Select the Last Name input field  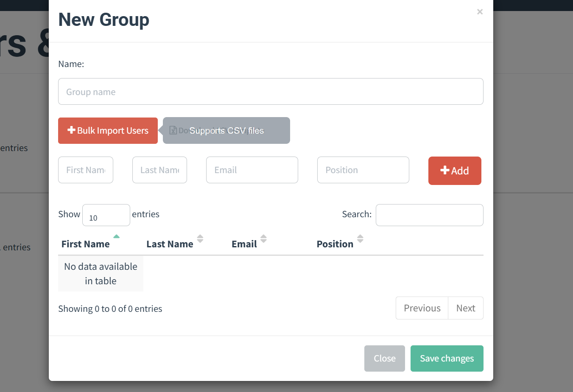159,170
